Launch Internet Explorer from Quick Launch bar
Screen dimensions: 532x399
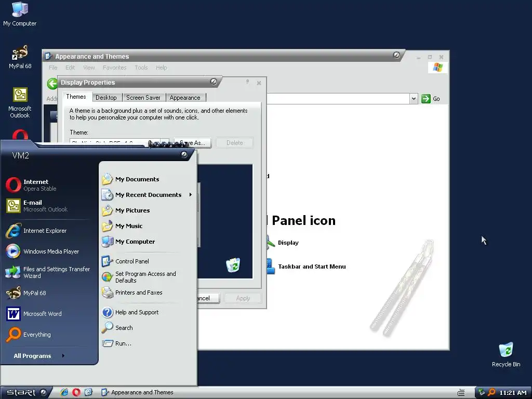tap(64, 392)
